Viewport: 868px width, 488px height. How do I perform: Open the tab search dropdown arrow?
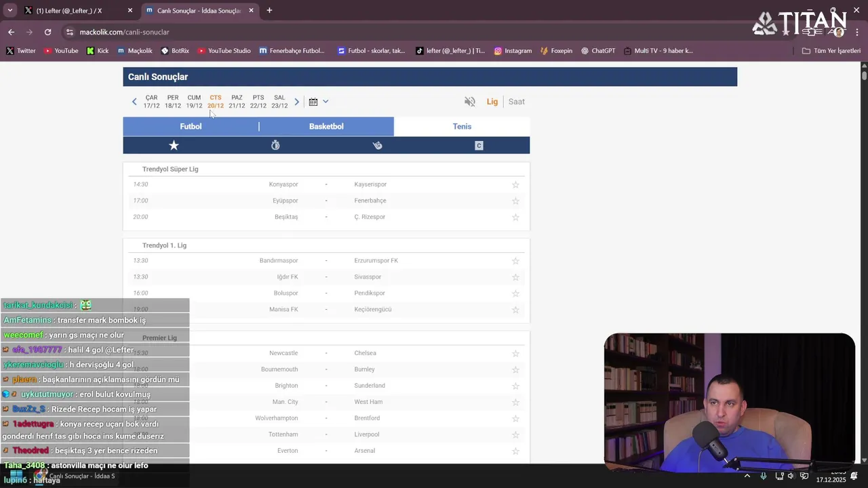[9, 10]
